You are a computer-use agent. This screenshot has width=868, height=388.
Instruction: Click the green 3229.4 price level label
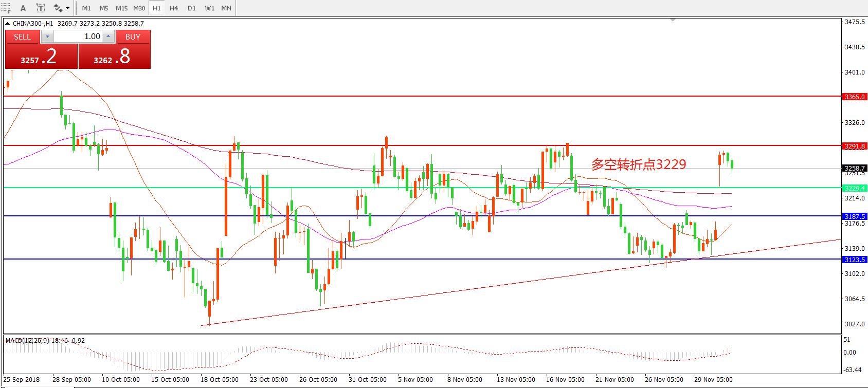(x=855, y=188)
